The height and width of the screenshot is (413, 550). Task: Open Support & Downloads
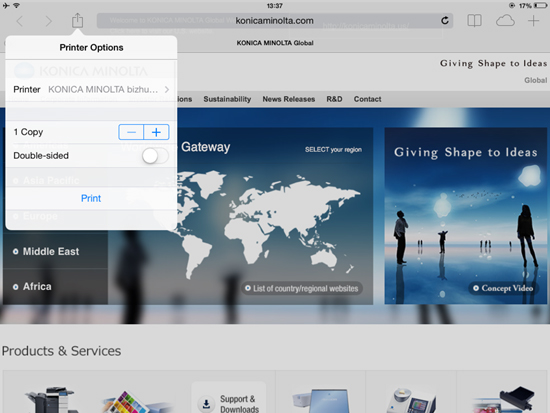click(x=228, y=398)
